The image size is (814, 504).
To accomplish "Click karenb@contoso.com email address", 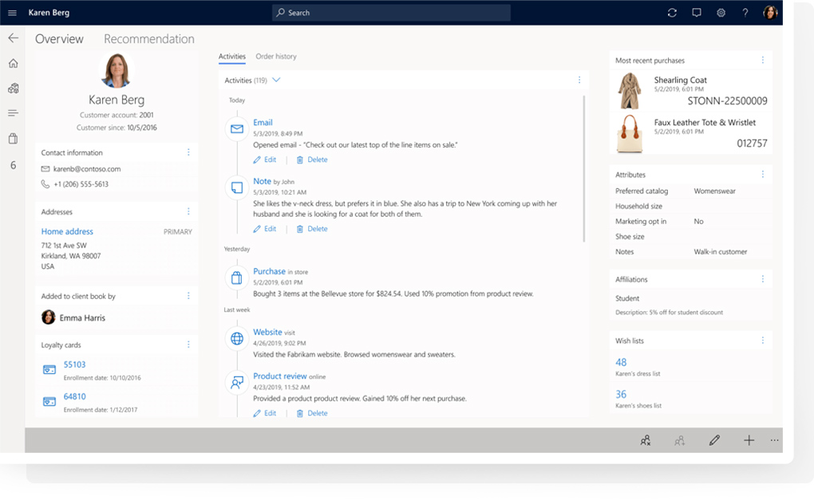I will pos(87,169).
